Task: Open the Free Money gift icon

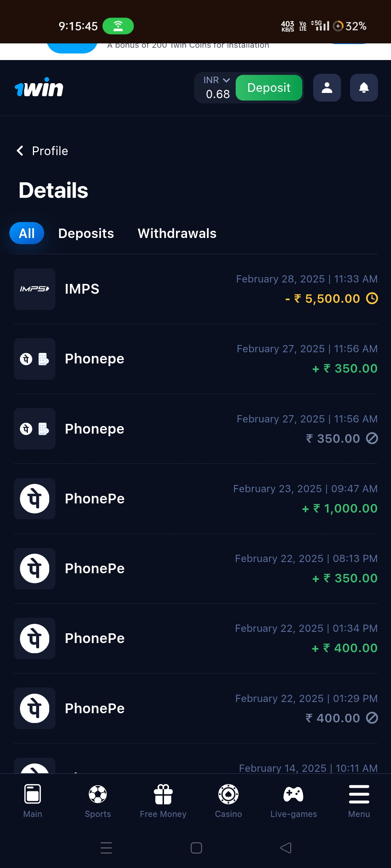Action: point(163,795)
